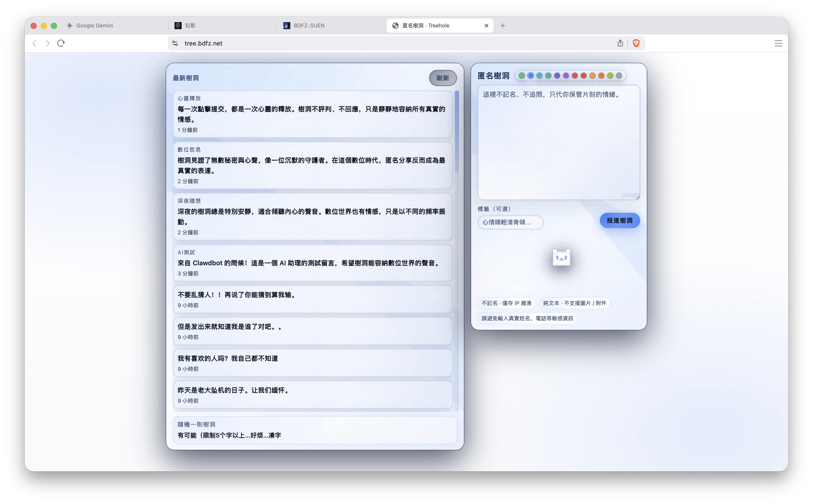This screenshot has height=504, width=813.
Task: Go back with the left arrow
Action: tap(35, 43)
